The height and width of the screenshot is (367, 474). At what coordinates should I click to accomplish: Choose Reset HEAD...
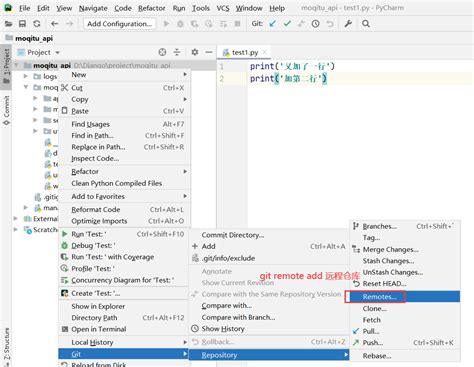click(405, 284)
